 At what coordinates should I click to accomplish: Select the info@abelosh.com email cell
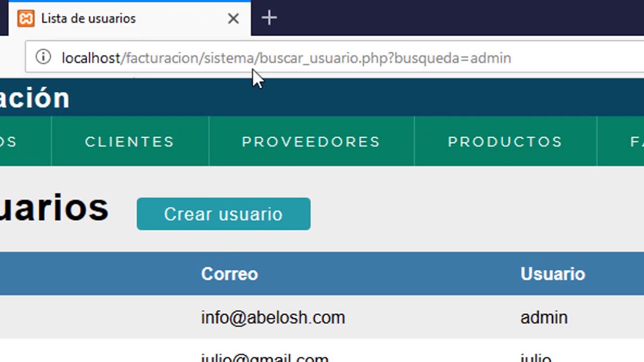click(x=273, y=317)
